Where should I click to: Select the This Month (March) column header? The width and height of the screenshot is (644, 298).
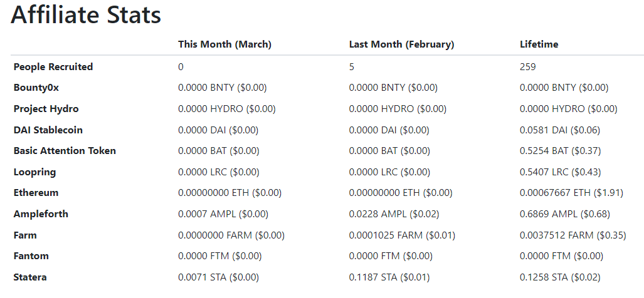click(x=224, y=44)
